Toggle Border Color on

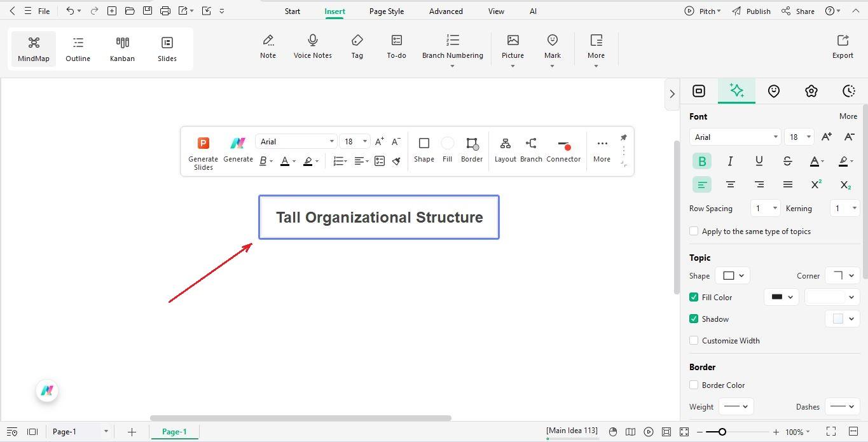694,385
